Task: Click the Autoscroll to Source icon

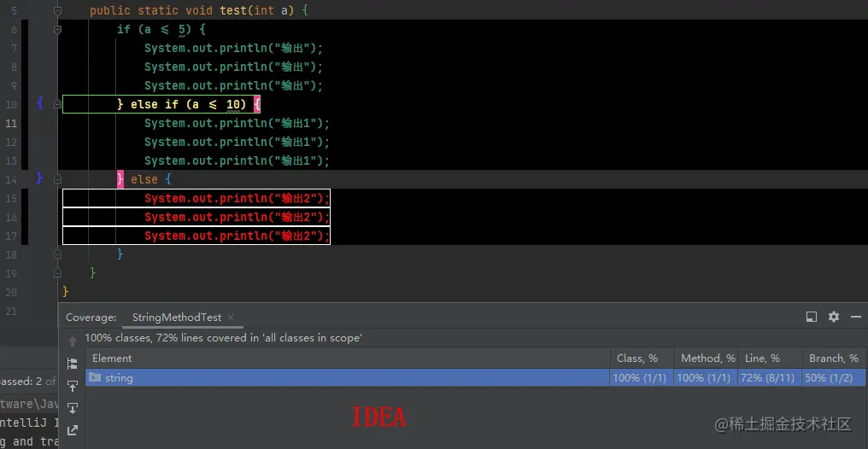Action: pyautogui.click(x=72, y=386)
